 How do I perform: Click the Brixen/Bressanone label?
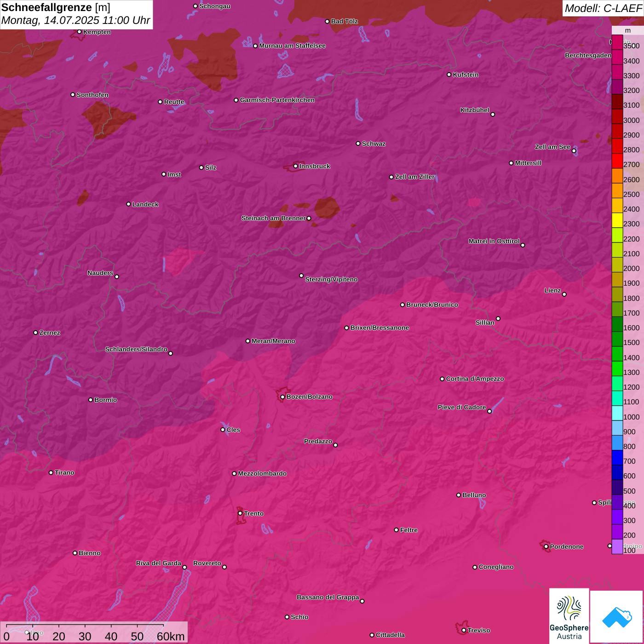pos(379,328)
